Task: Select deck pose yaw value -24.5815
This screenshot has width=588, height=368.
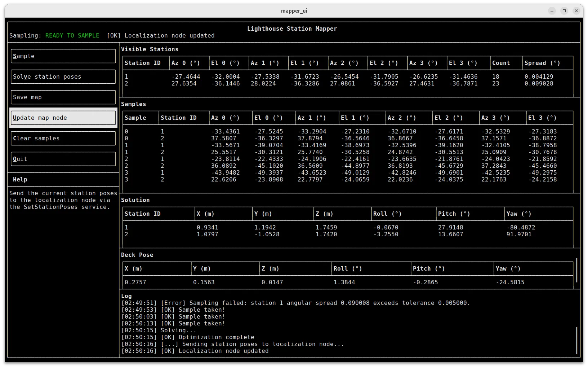Action: [x=510, y=282]
